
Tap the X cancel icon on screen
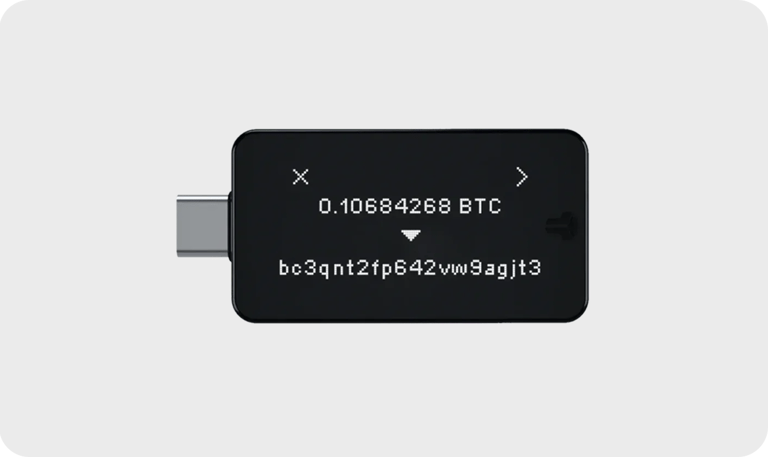click(x=301, y=176)
